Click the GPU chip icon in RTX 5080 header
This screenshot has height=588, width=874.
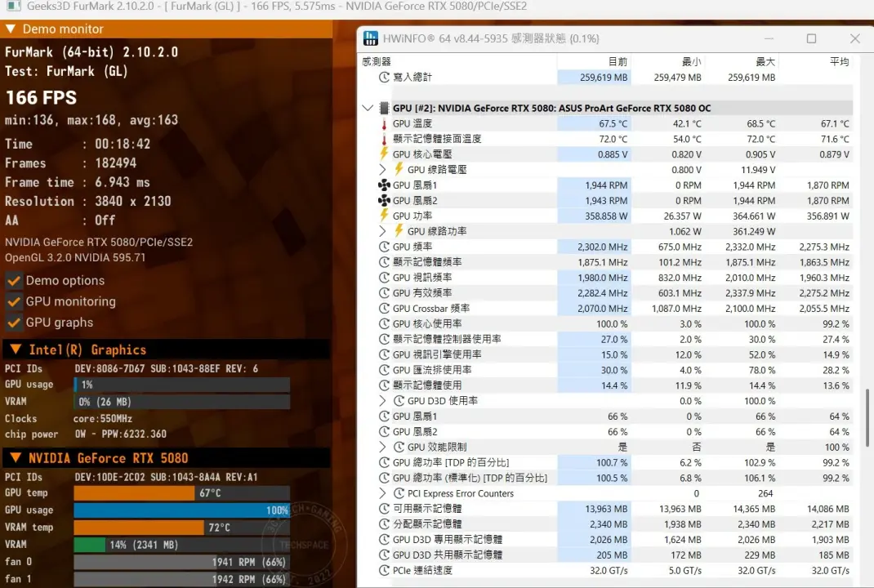[383, 109]
